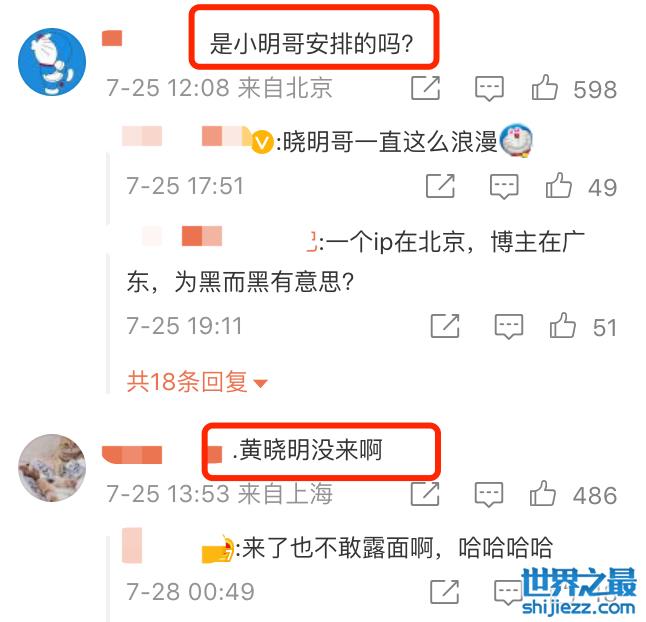Expand 共18条回复 replies list
This screenshot has height=622, width=646.
click(x=197, y=381)
